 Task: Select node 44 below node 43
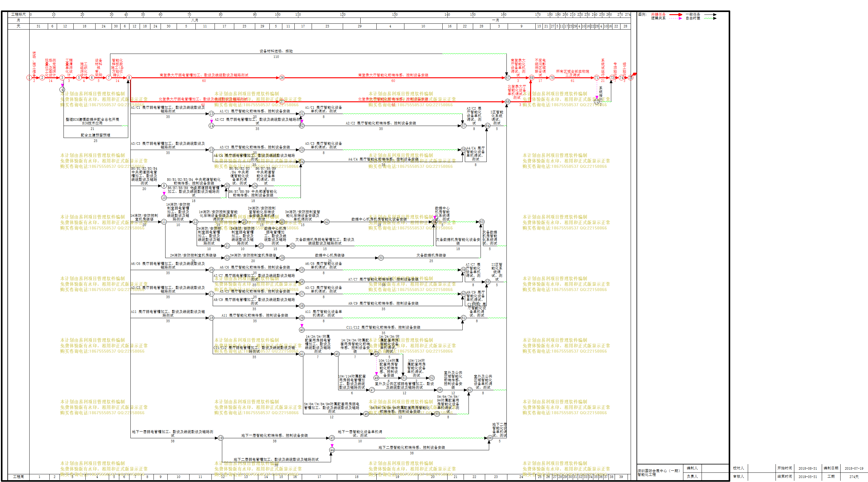[x=332, y=450]
